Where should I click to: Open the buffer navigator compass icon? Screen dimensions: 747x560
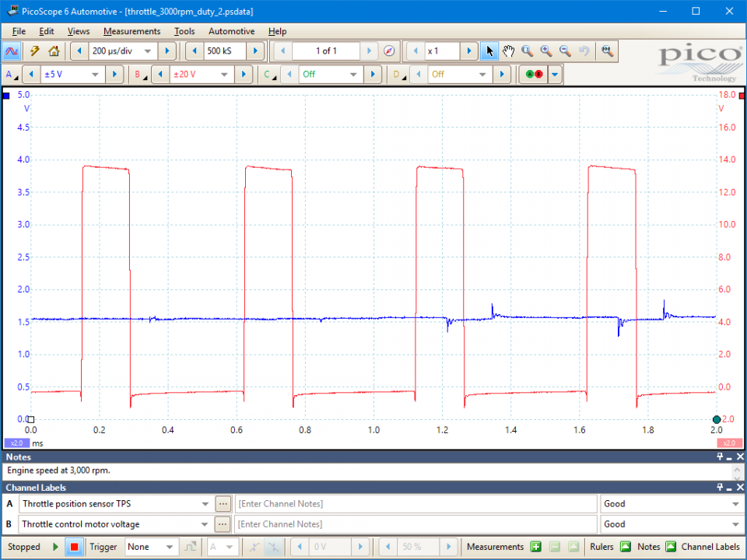point(389,51)
